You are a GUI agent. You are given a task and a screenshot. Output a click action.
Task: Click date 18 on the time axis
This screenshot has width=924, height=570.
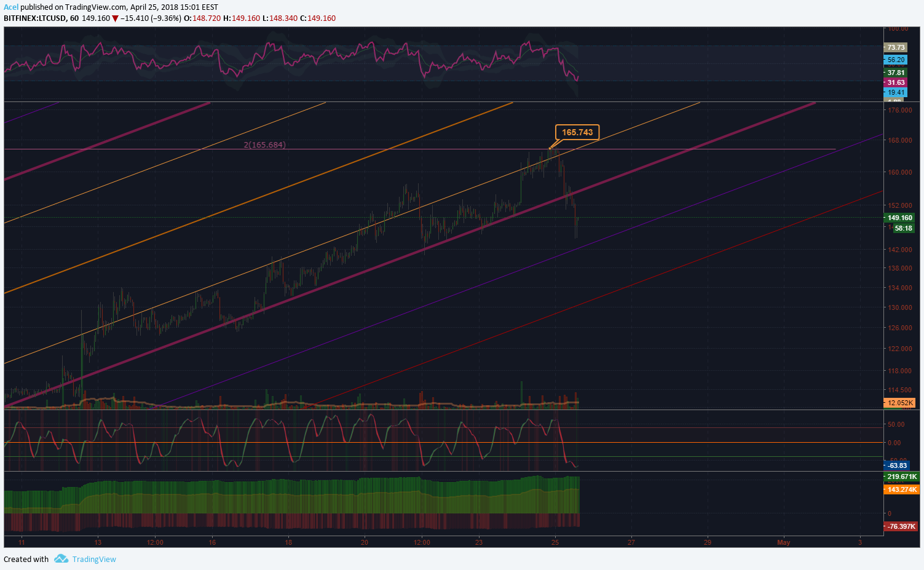point(288,542)
